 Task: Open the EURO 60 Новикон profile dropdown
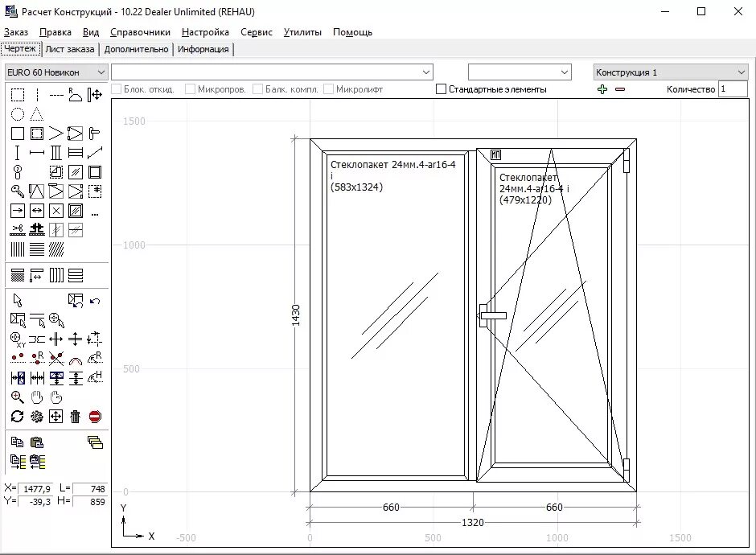tap(56, 72)
